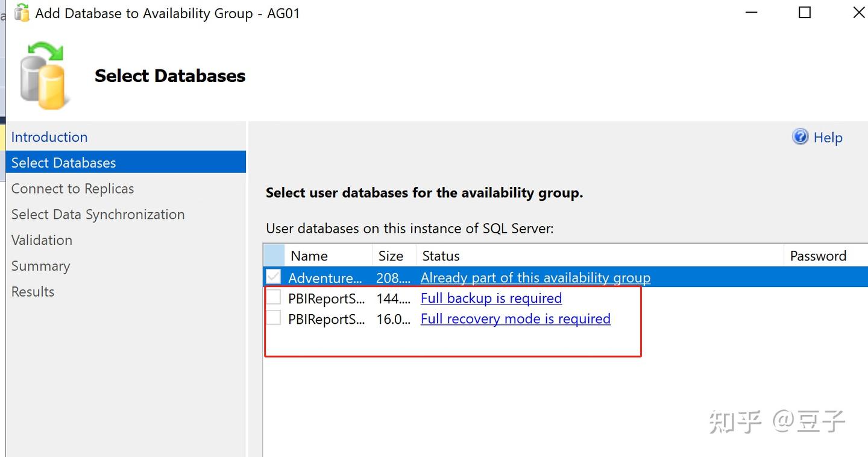The height and width of the screenshot is (457, 868).
Task: Open the Validation wizard step
Action: pyautogui.click(x=42, y=240)
